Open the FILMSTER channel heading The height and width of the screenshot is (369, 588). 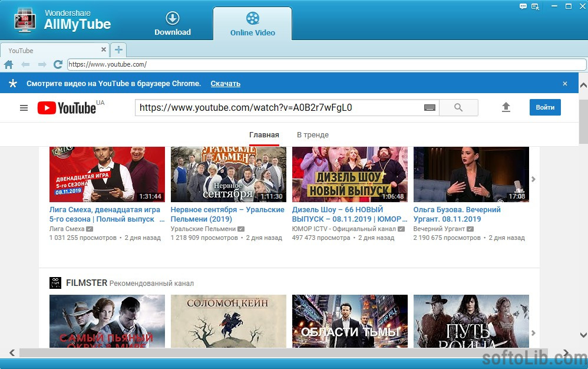87,283
